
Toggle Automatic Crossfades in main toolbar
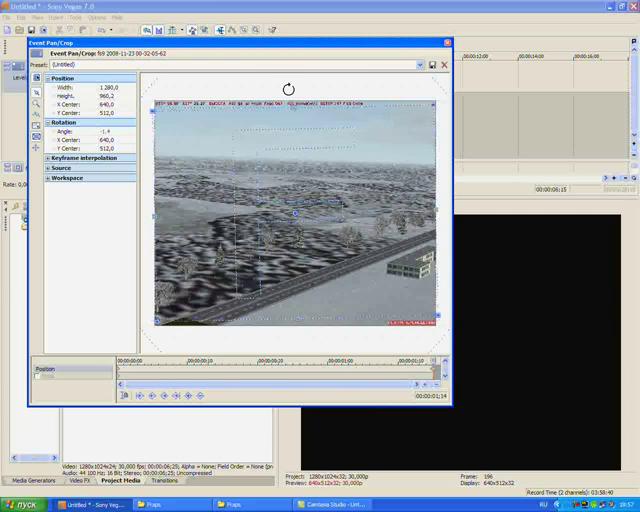(x=159, y=30)
